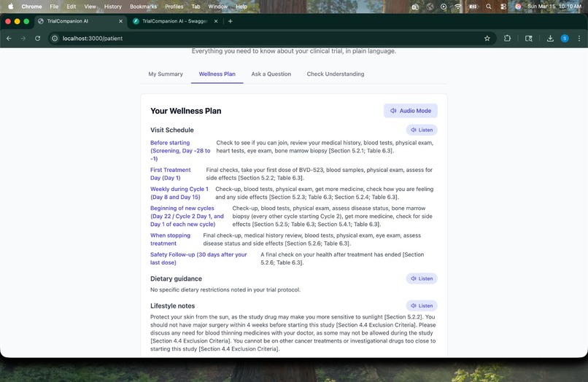Open the Edit menu
The image size is (588, 382).
coord(71,7)
